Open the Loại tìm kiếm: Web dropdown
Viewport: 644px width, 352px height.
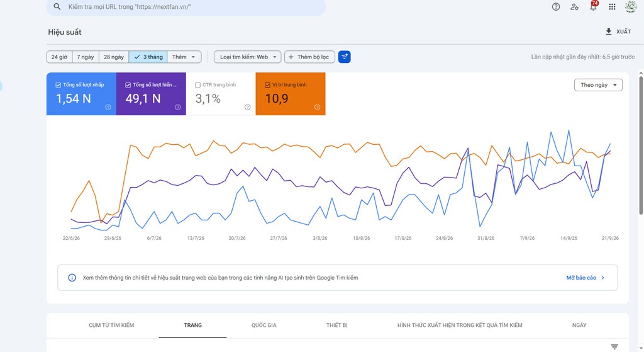248,57
